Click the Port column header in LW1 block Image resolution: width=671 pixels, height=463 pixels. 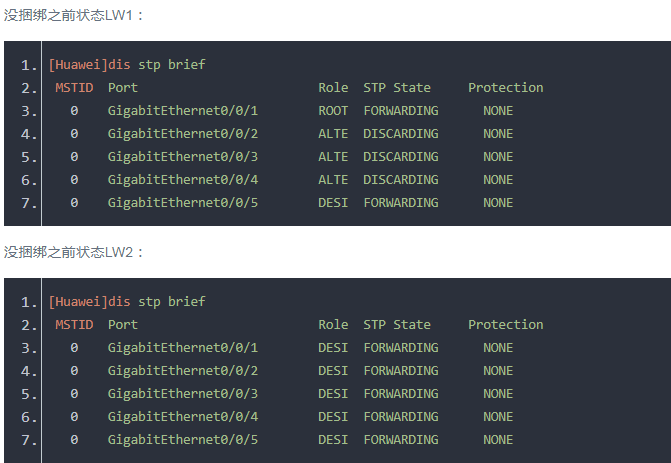[x=123, y=88]
